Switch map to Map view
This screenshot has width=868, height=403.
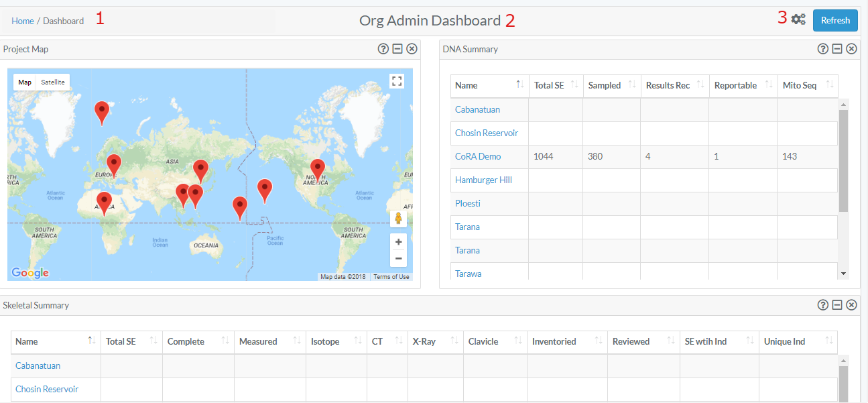[x=25, y=82]
